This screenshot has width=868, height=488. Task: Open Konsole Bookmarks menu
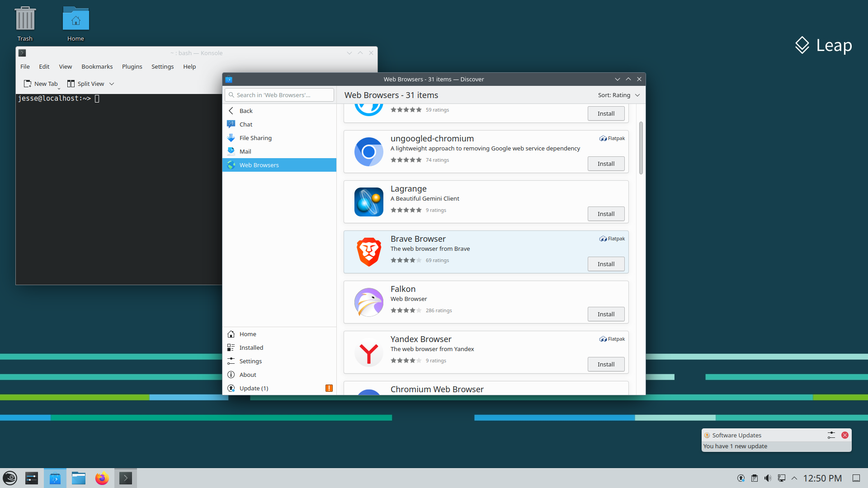pos(97,66)
